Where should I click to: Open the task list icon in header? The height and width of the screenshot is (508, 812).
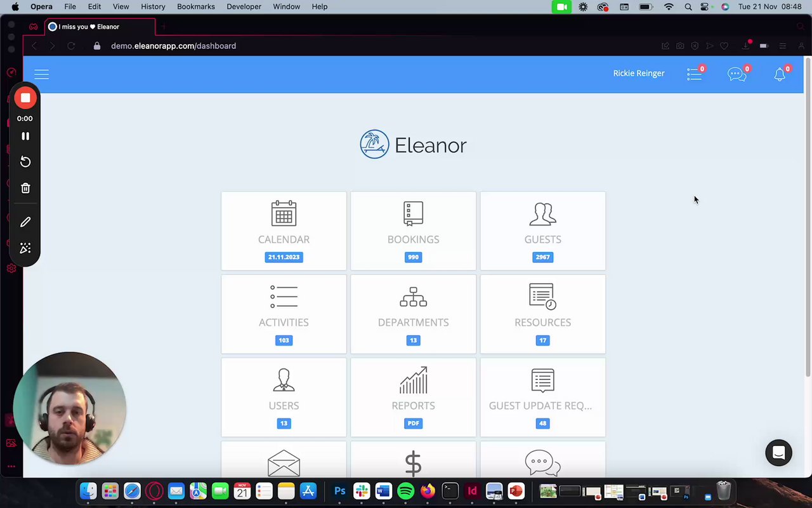point(695,74)
